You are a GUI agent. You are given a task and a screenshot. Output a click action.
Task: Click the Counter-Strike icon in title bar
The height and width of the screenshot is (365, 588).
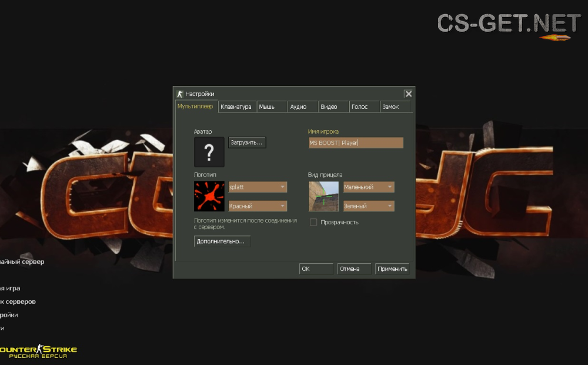tap(180, 94)
